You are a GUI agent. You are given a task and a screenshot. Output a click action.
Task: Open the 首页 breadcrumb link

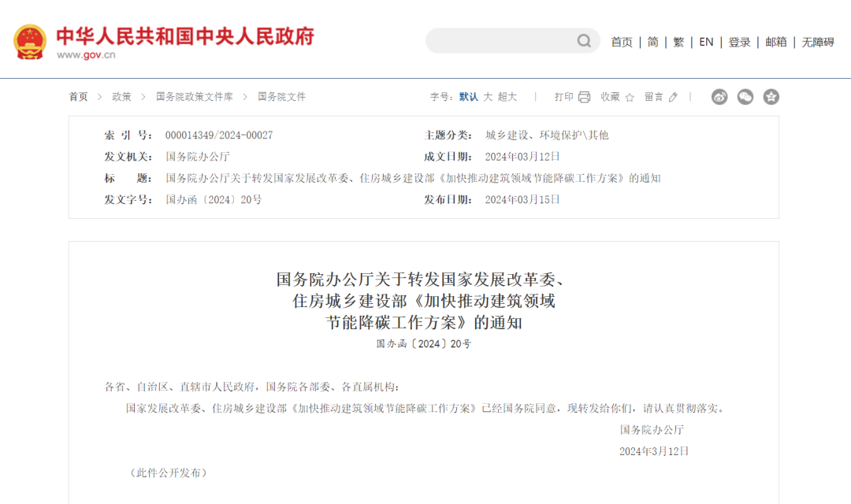pyautogui.click(x=78, y=97)
